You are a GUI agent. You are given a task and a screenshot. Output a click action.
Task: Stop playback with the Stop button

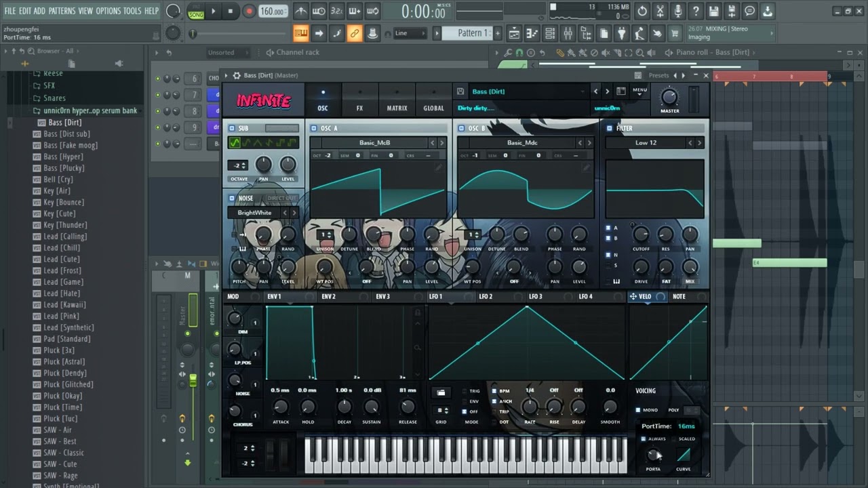coord(231,11)
